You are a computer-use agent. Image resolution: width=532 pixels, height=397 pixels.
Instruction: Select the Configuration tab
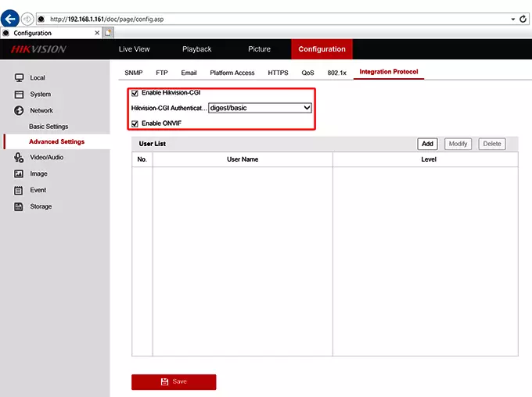tap(322, 49)
